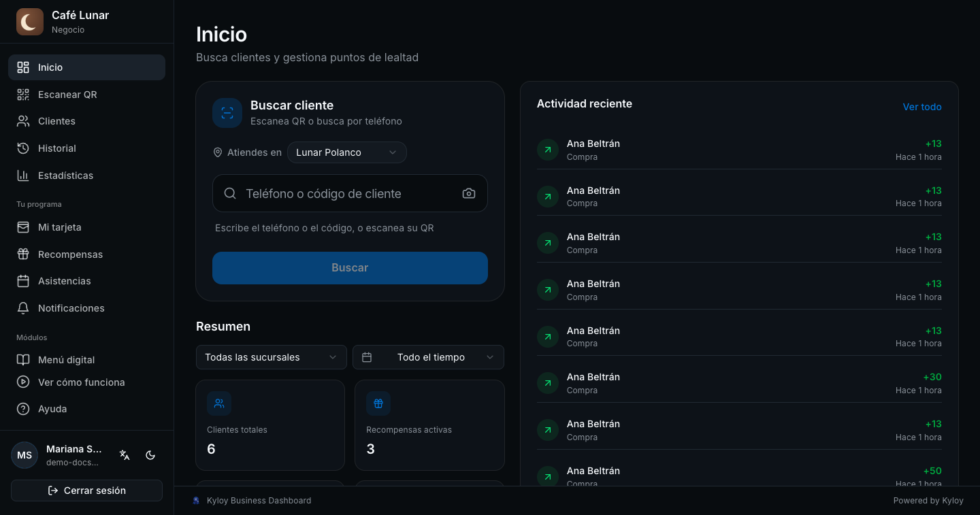Click the Clientes totales card value 6
Image resolution: width=980 pixels, height=515 pixels.
[x=211, y=449]
